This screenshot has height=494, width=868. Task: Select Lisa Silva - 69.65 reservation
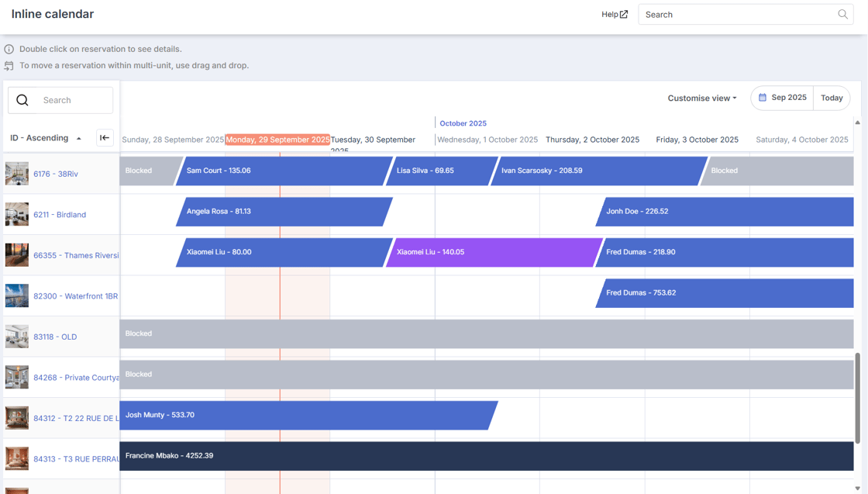(x=442, y=171)
